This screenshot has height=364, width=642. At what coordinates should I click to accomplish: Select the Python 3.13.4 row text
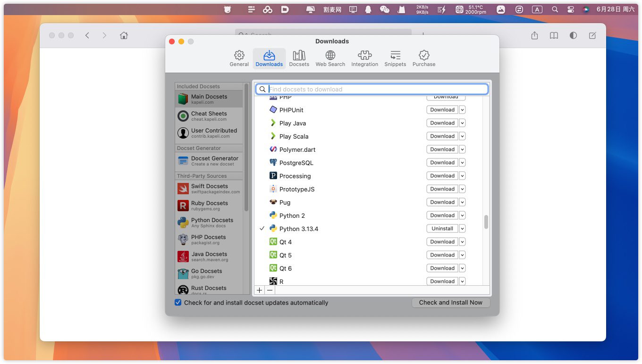click(299, 229)
